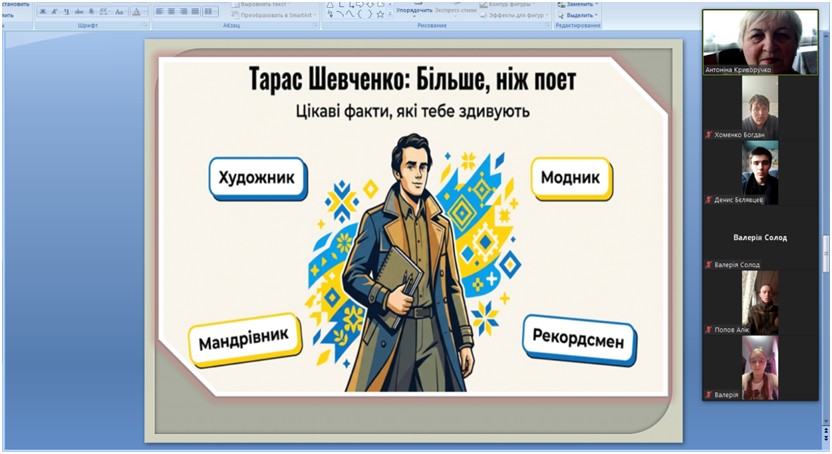Select the star shape in the shapes gallery

(380, 14)
